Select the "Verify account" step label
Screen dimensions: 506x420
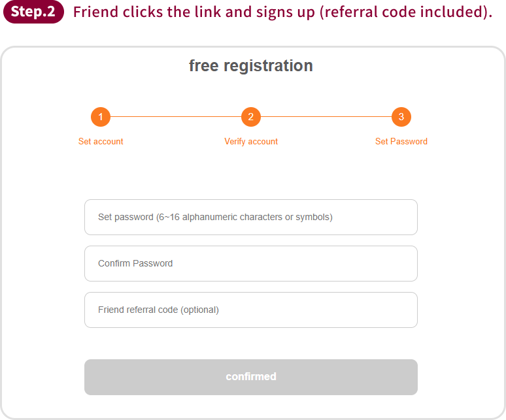pyautogui.click(x=251, y=141)
